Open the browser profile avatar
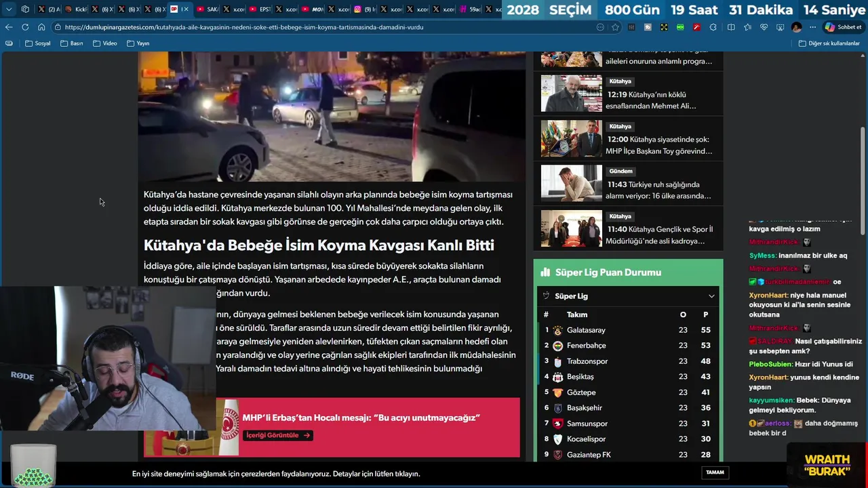The height and width of the screenshot is (488, 868). tap(796, 27)
